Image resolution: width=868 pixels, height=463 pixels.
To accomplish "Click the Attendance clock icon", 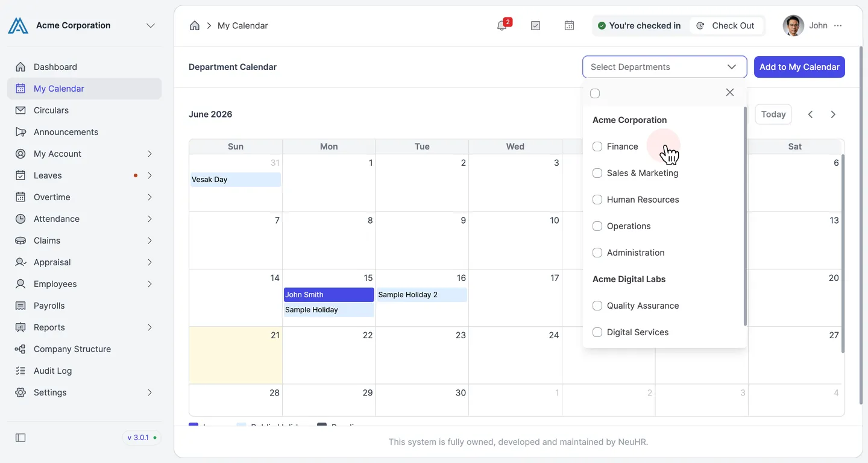I will (x=20, y=219).
